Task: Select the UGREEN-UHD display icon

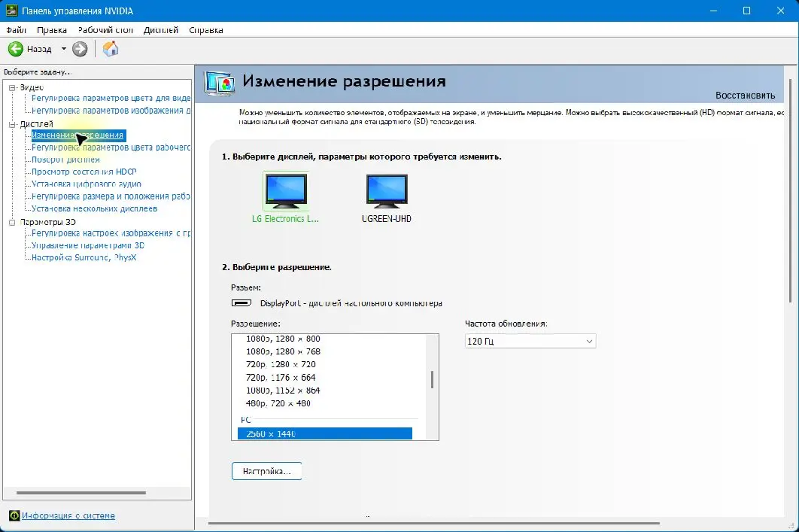Action: click(x=387, y=191)
